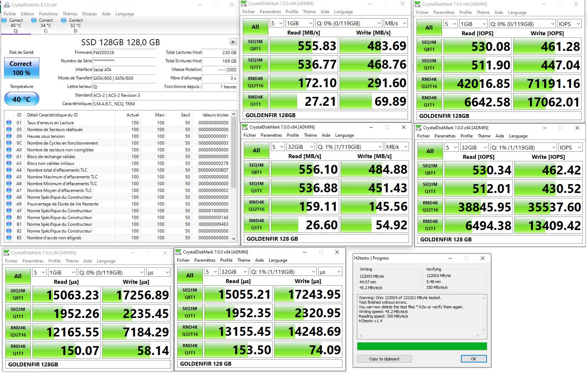Click status circle for B5 accès non allignés
588x376 pixels.
(9, 237)
